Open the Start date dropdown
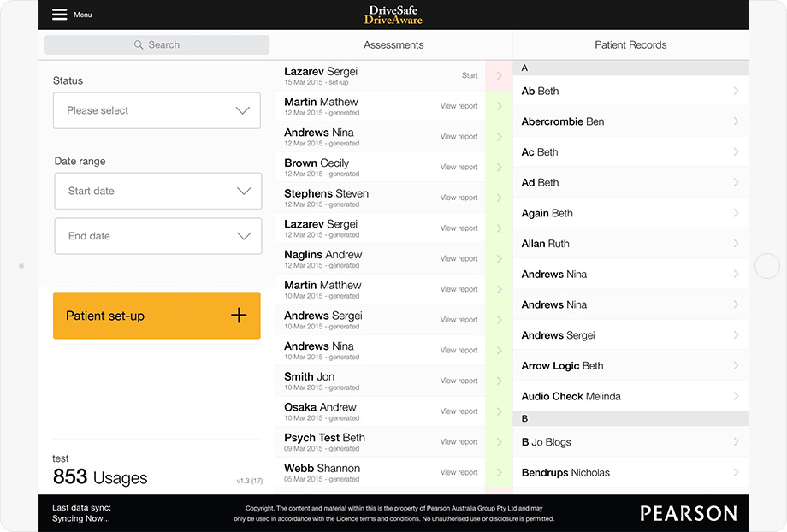Screen dimensions: 787x532 158,191
